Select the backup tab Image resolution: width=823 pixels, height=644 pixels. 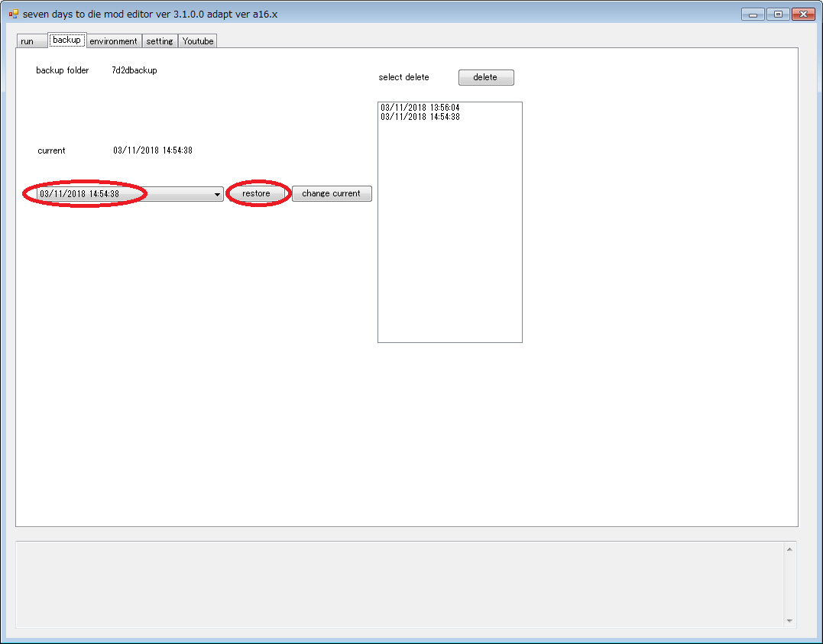[67, 40]
